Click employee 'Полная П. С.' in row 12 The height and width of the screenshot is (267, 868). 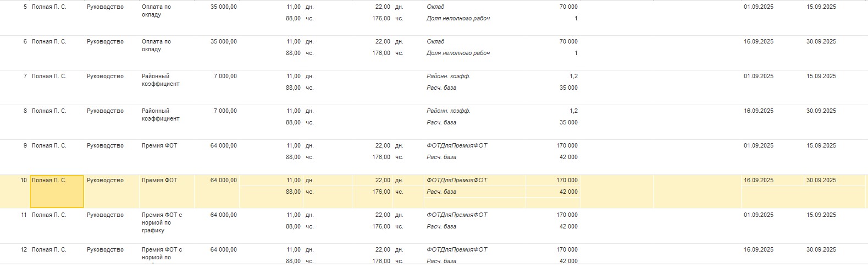point(49,250)
